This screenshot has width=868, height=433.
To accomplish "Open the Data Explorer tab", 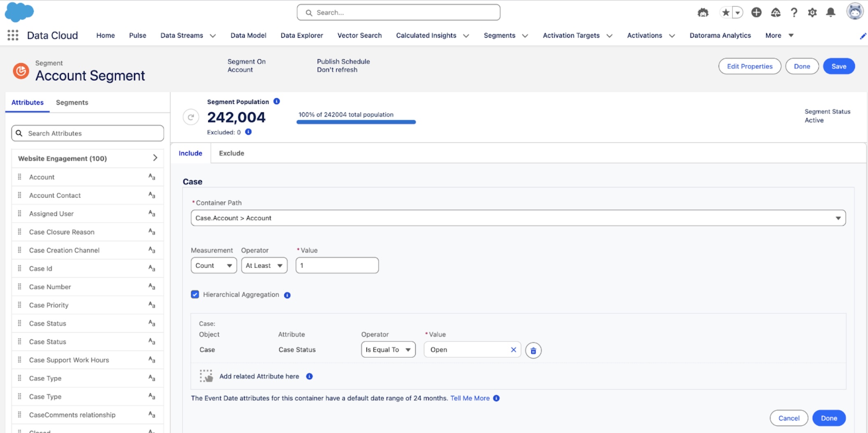I will 302,35.
